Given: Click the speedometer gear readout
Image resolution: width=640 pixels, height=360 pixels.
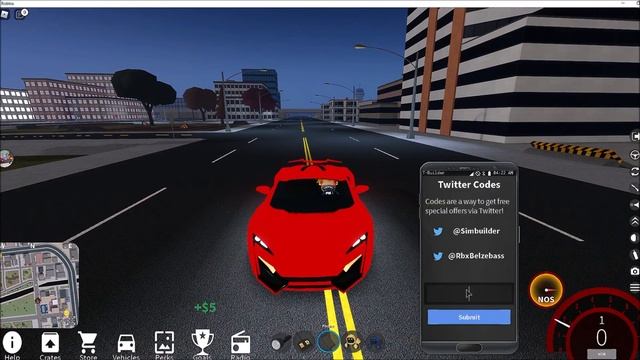Looking at the screenshot, I should [601, 320].
